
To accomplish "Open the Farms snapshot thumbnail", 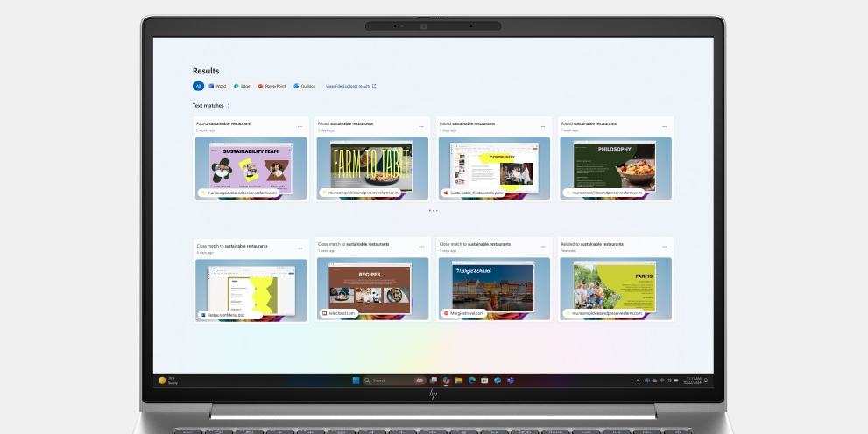I will (616, 289).
